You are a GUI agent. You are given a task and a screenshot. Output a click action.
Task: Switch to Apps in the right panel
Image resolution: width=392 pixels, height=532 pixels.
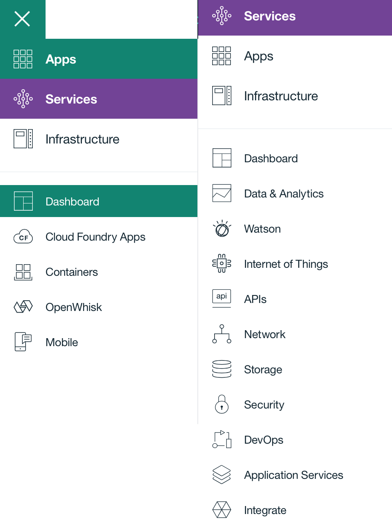click(259, 56)
